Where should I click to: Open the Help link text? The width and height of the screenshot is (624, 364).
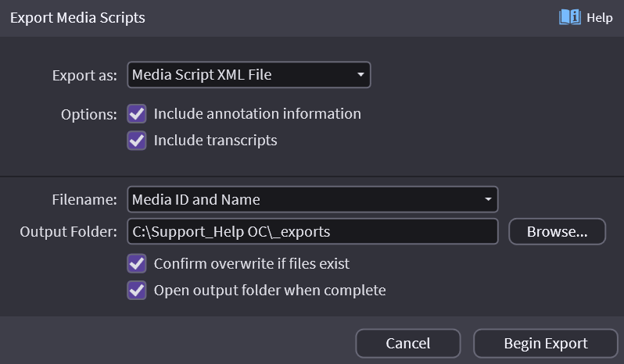coord(600,17)
